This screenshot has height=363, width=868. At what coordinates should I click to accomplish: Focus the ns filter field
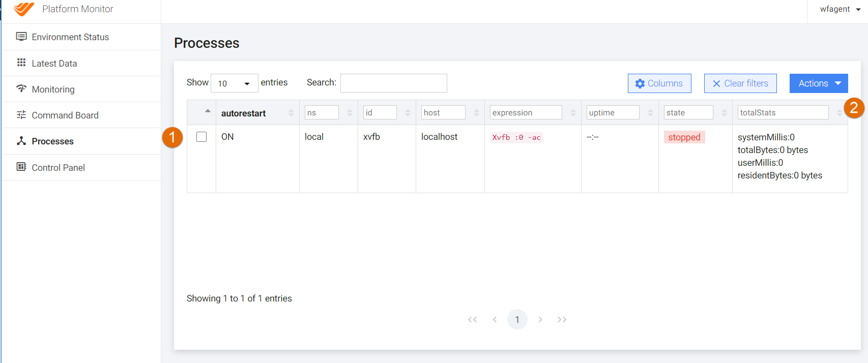click(x=322, y=112)
